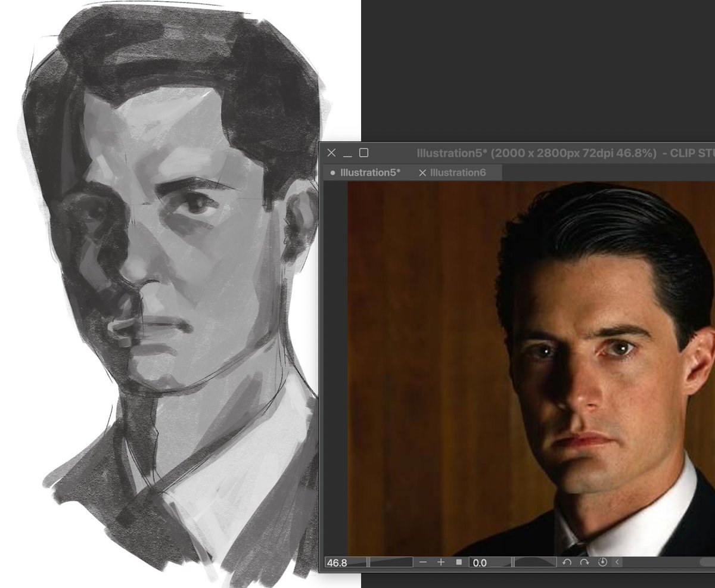Click the reference photo in Clip Studio canvas
This screenshot has height=588, width=715.
tap(531, 368)
